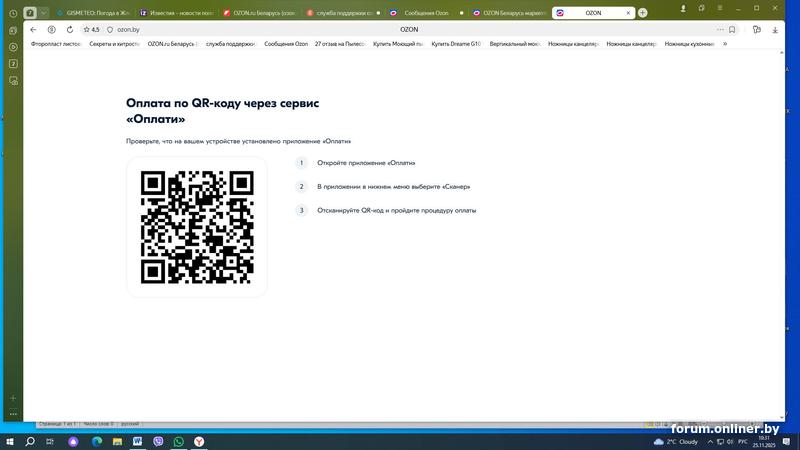Viewport: 800px width, 450px height.
Task: Open the Вертикальный моющий bookmark
Action: [515, 44]
